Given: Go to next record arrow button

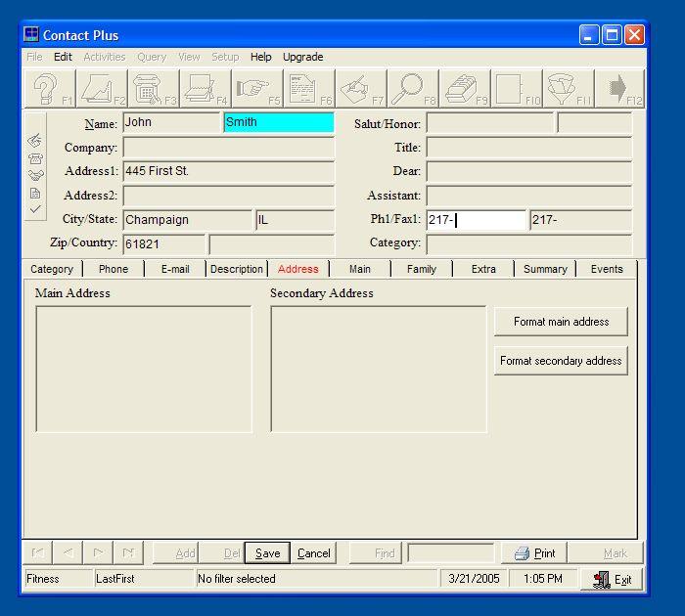Looking at the screenshot, I should coord(98,553).
